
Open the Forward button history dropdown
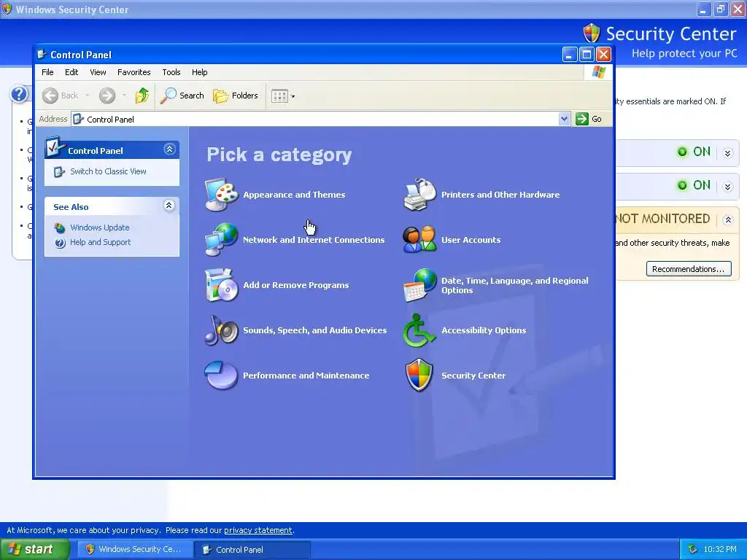point(124,96)
